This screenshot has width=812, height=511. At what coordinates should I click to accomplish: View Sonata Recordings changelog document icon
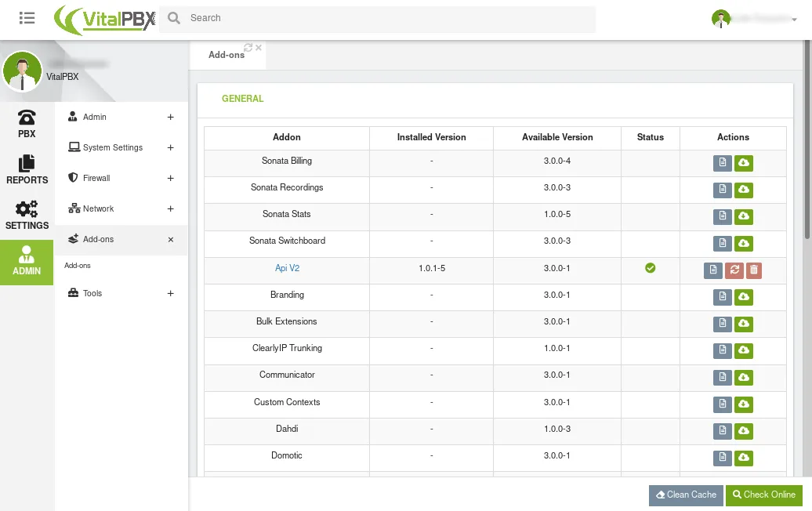723,190
